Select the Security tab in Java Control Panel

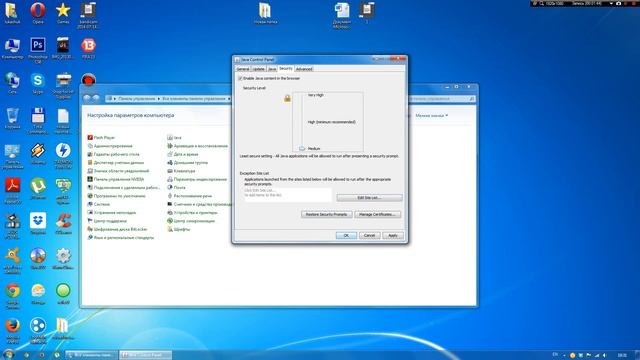(x=286, y=69)
